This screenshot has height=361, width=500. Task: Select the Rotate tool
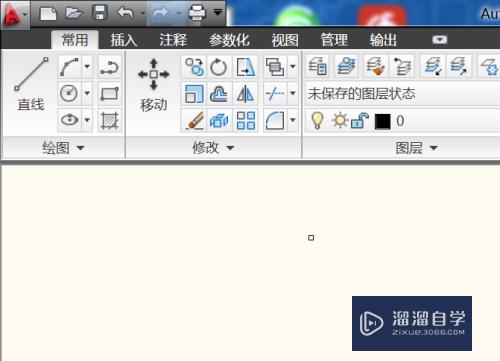pyautogui.click(x=219, y=67)
